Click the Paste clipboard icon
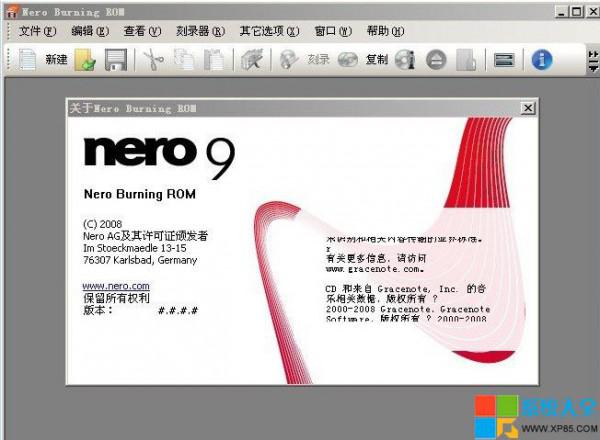 tap(214, 60)
